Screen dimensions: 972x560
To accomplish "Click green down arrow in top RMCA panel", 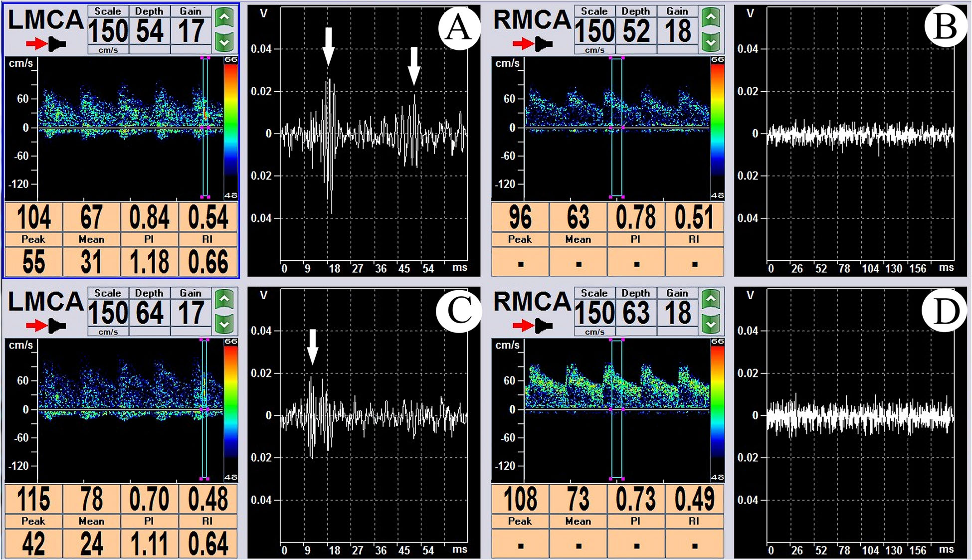I will (x=711, y=42).
